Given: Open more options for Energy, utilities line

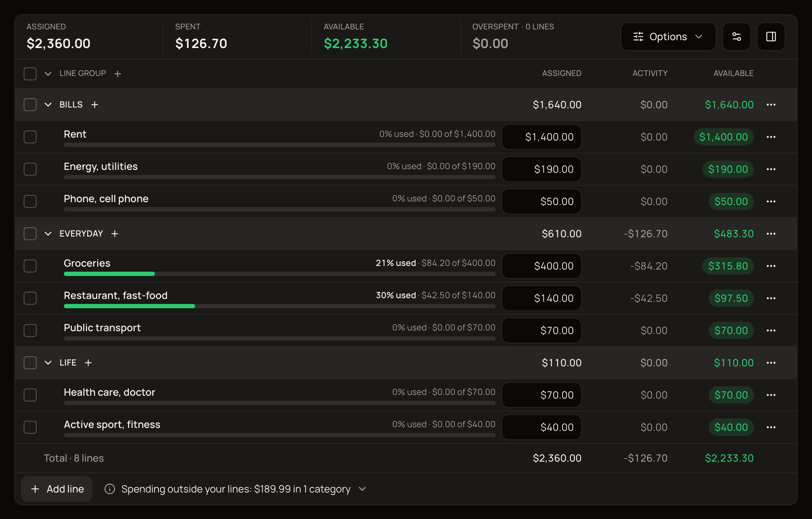Looking at the screenshot, I should tap(771, 169).
